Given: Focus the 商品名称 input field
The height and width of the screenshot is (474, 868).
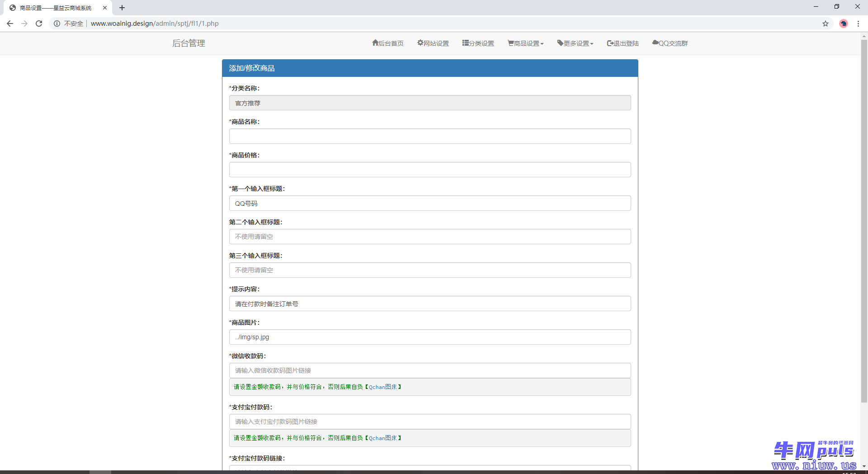Looking at the screenshot, I should tap(430, 136).
